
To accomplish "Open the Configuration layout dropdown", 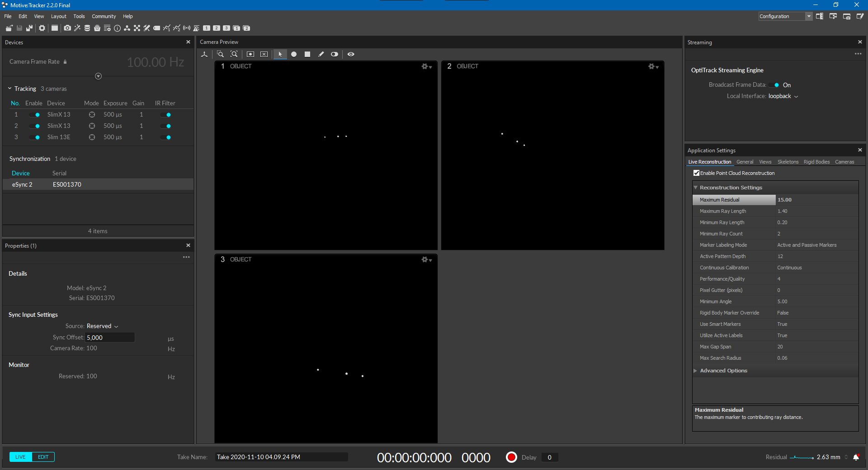I will click(x=785, y=16).
